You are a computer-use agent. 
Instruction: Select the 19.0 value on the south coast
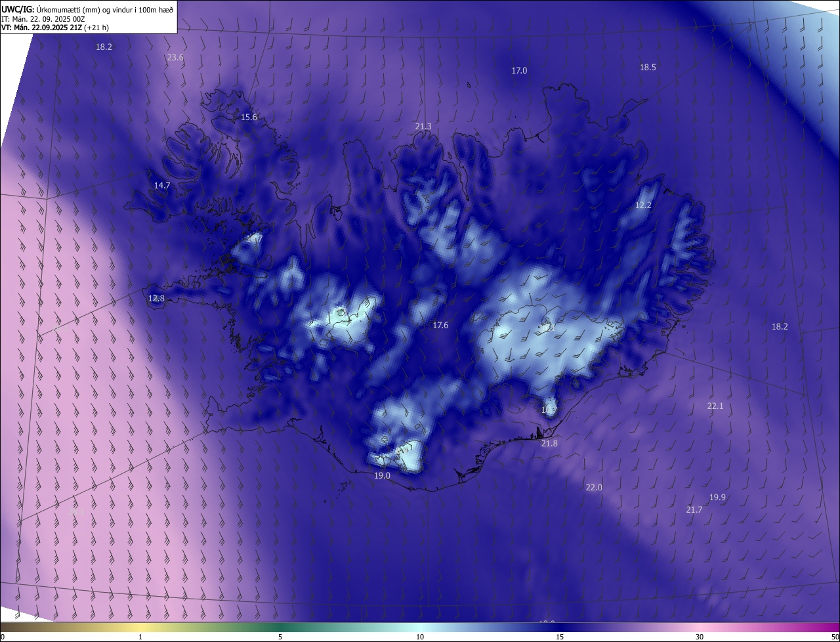point(382,476)
